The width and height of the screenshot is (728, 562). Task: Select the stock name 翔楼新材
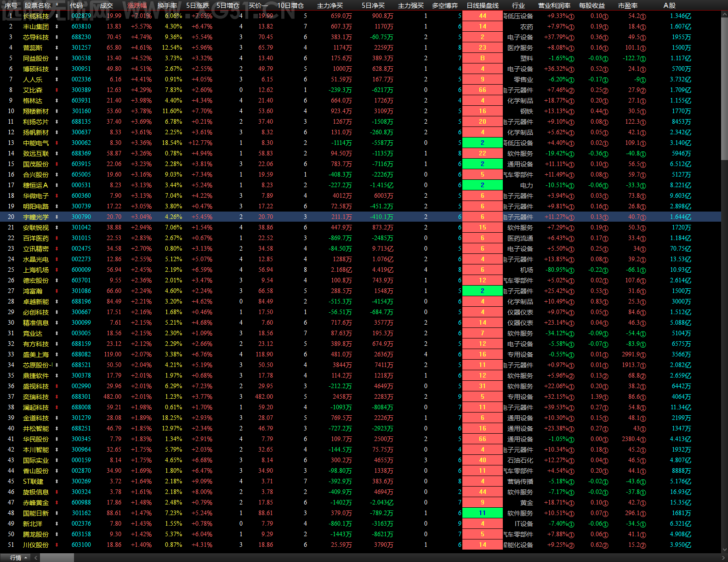pos(36,111)
